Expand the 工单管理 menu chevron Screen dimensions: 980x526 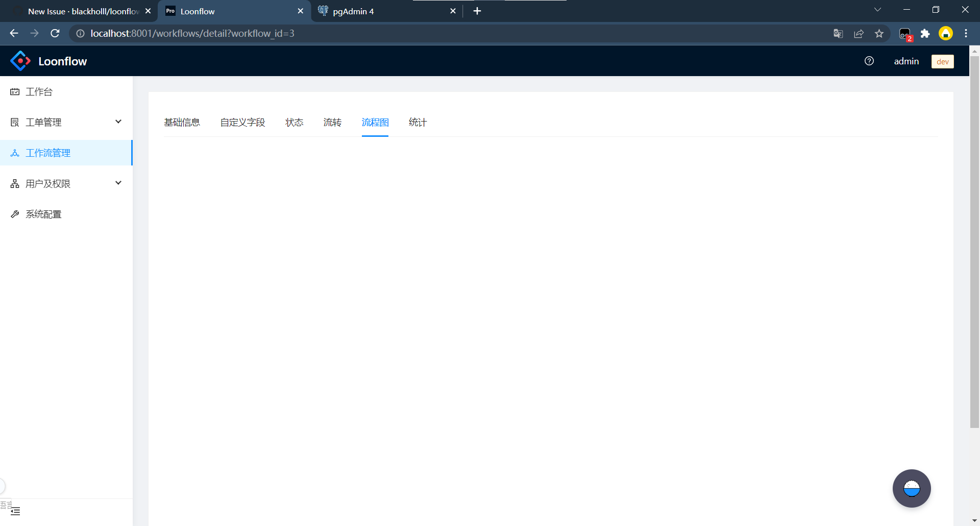coord(118,122)
